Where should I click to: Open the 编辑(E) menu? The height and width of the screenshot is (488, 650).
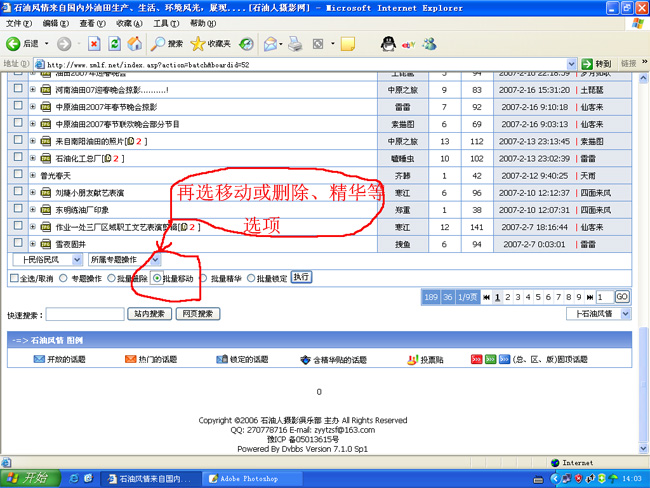[x=56, y=24]
